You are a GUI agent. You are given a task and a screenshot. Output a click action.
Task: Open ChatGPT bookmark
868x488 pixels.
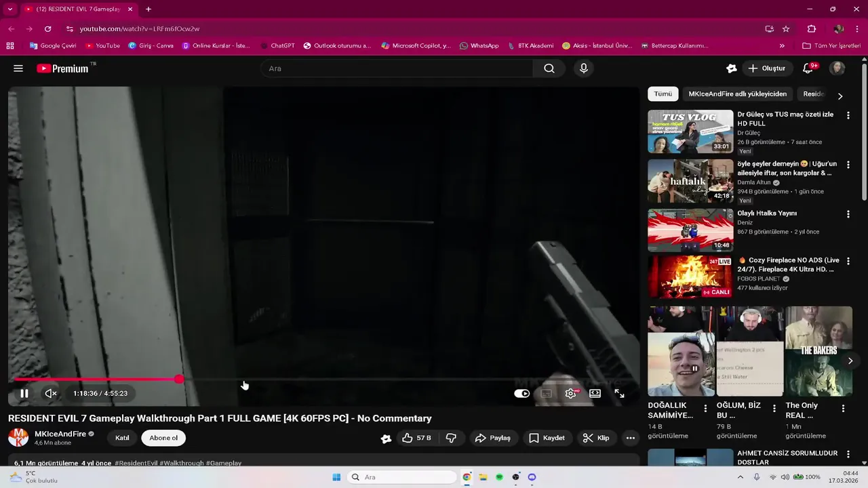277,46
